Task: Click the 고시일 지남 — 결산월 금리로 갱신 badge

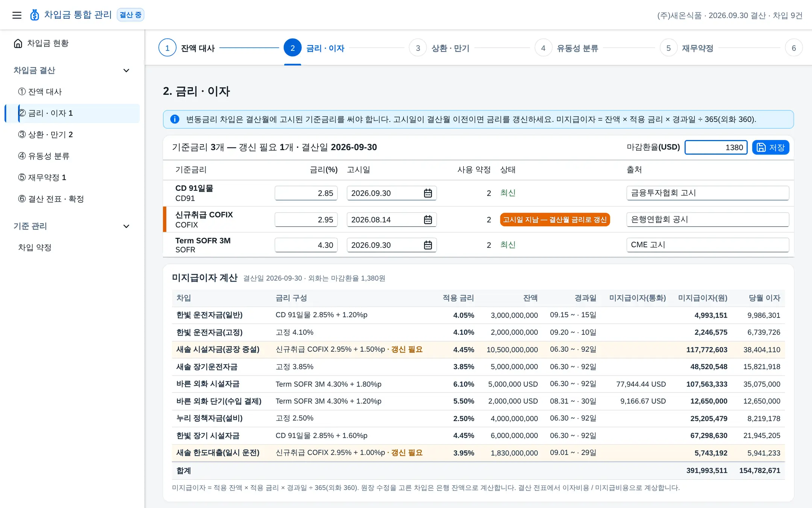Action: [x=555, y=219]
